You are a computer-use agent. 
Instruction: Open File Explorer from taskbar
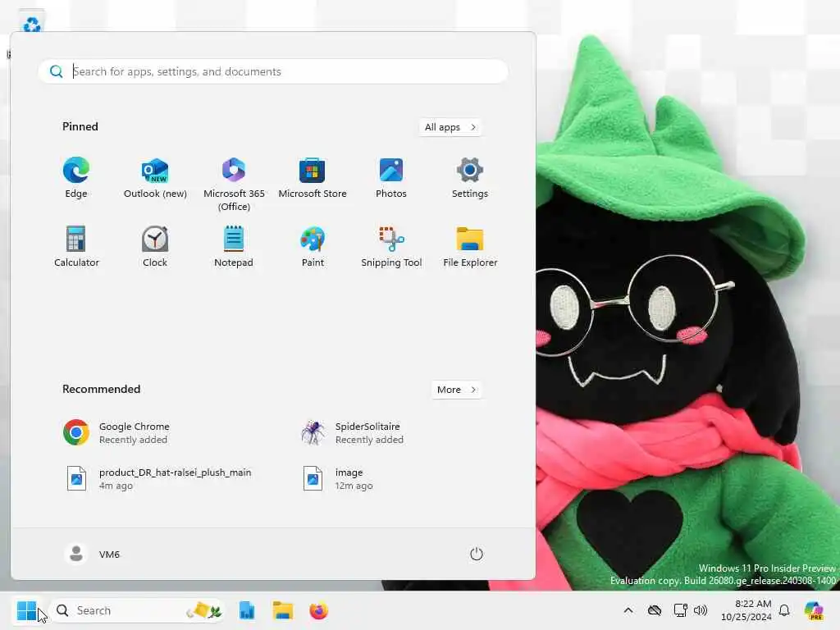pos(282,610)
